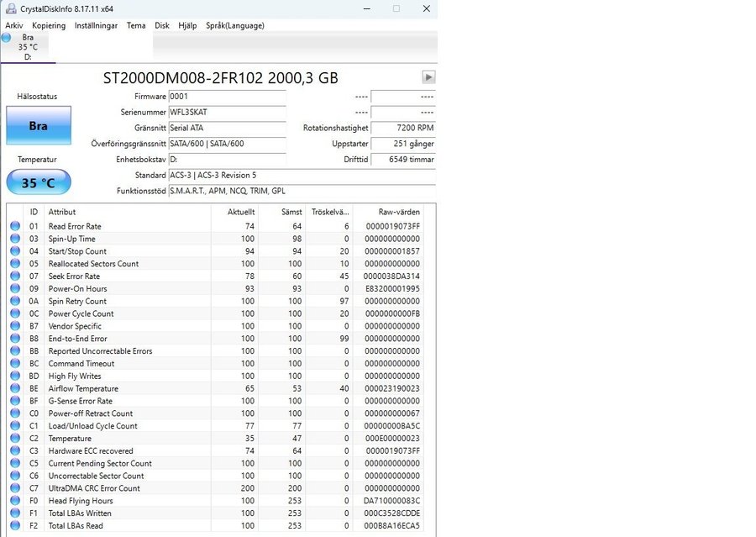The width and height of the screenshot is (756, 537).
Task: Click the CrystalDiskInfo app icon in title bar
Action: point(10,8)
